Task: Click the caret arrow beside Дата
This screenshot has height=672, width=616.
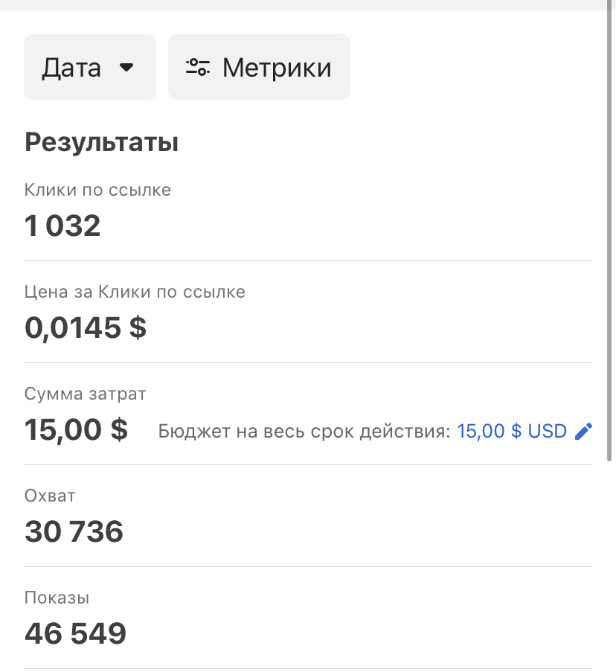Action: coord(126,68)
